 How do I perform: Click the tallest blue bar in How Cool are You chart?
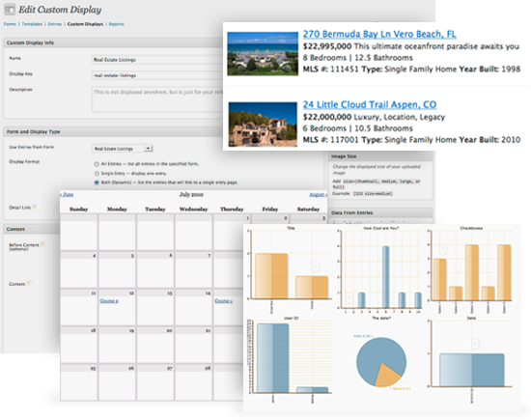[x=385, y=277]
